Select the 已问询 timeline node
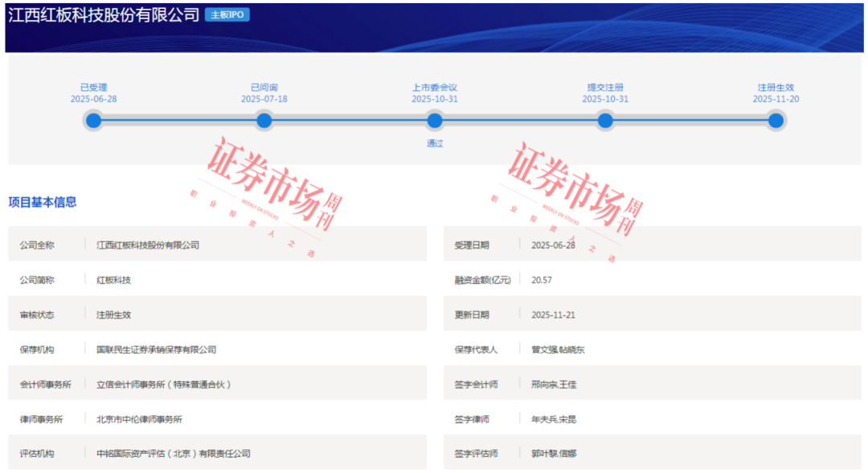This screenshot has height=473, width=868. (x=264, y=120)
